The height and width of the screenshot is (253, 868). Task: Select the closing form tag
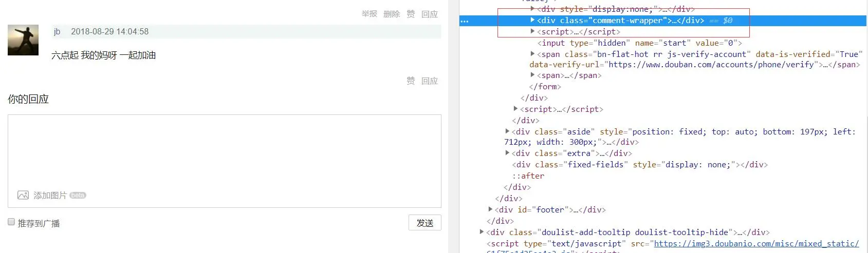coord(545,86)
